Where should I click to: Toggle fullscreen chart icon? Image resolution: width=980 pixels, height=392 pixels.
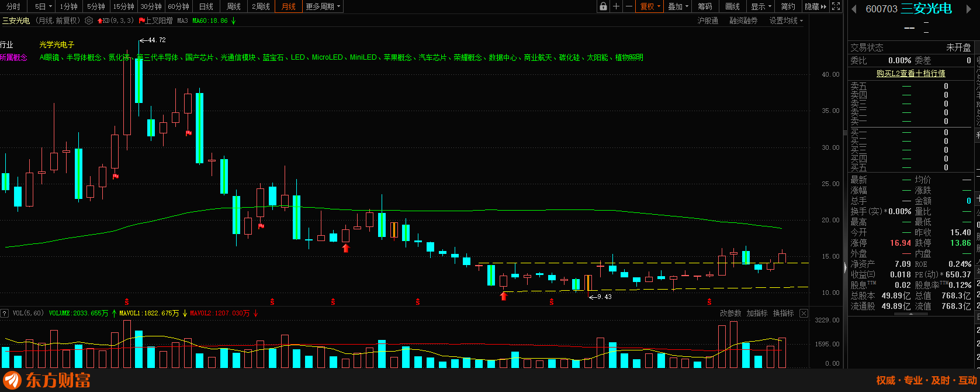click(836, 6)
